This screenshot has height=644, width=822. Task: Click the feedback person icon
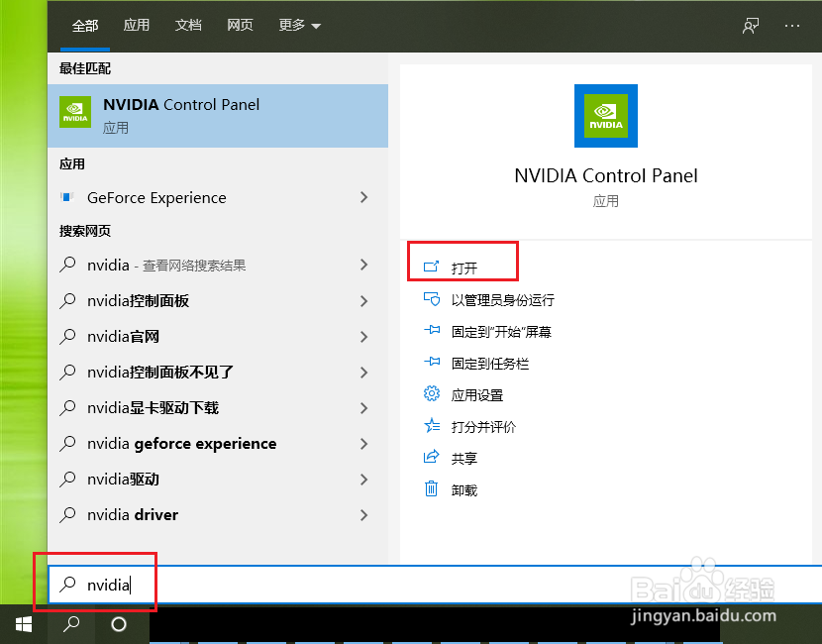click(751, 25)
